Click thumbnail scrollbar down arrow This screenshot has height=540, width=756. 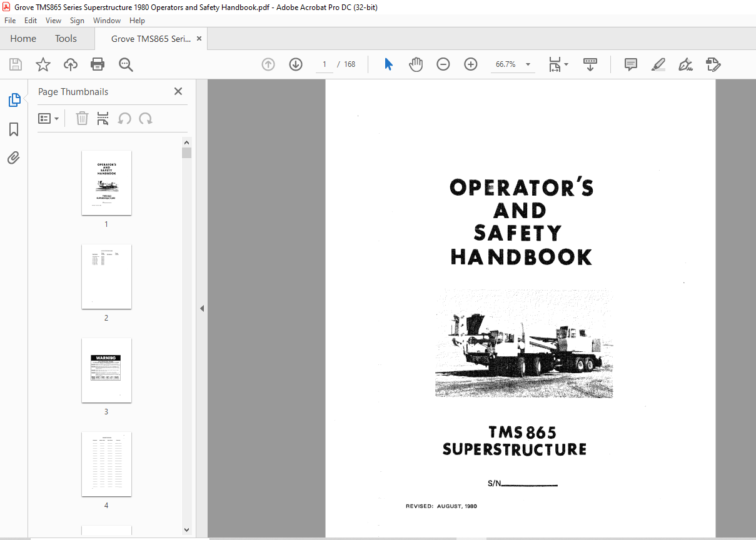186,530
